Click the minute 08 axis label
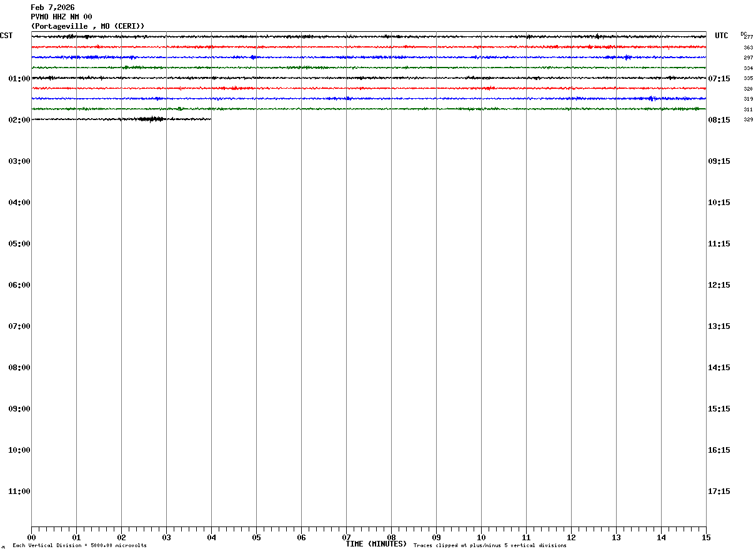Image resolution: width=756 pixels, height=554 pixels. [x=391, y=538]
